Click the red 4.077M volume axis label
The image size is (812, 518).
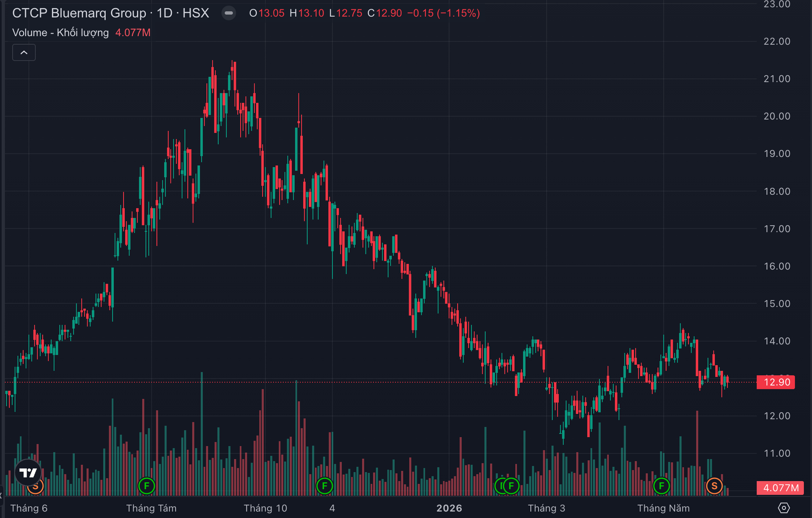(780, 488)
